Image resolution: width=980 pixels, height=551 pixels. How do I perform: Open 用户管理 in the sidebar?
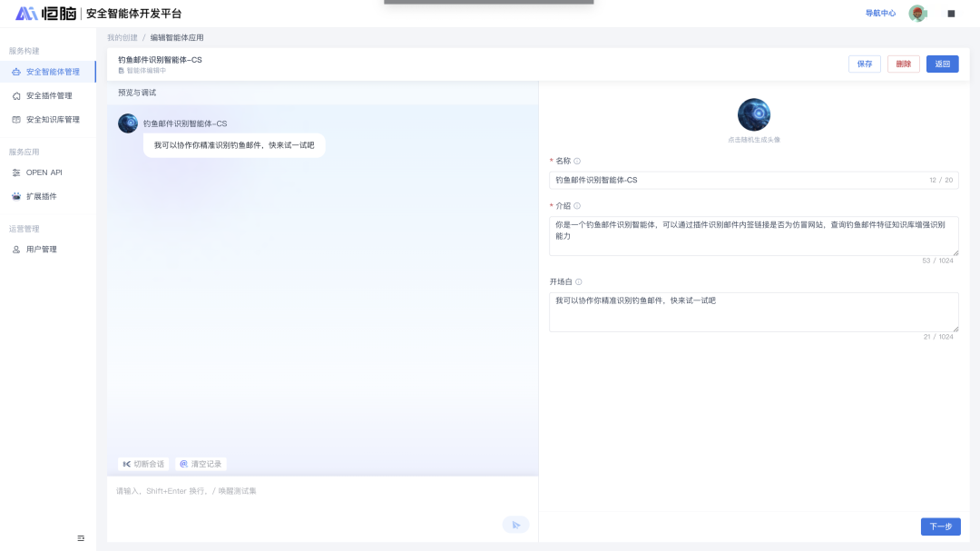point(41,249)
